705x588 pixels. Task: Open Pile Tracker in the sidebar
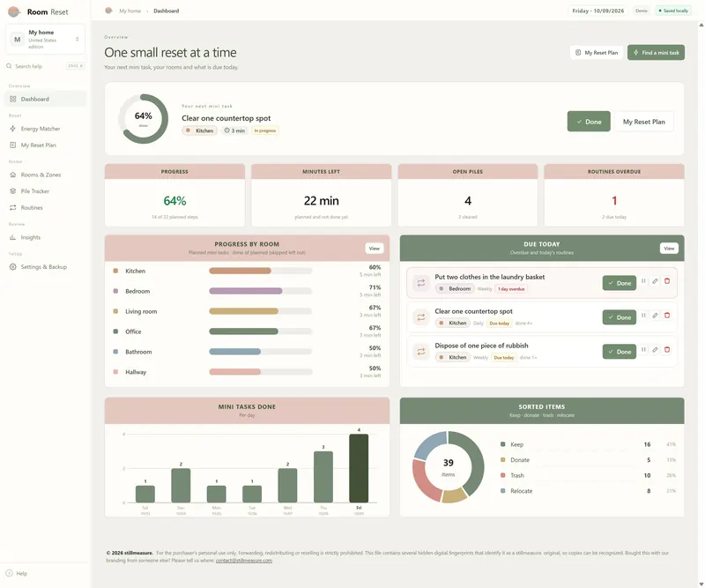46,191
